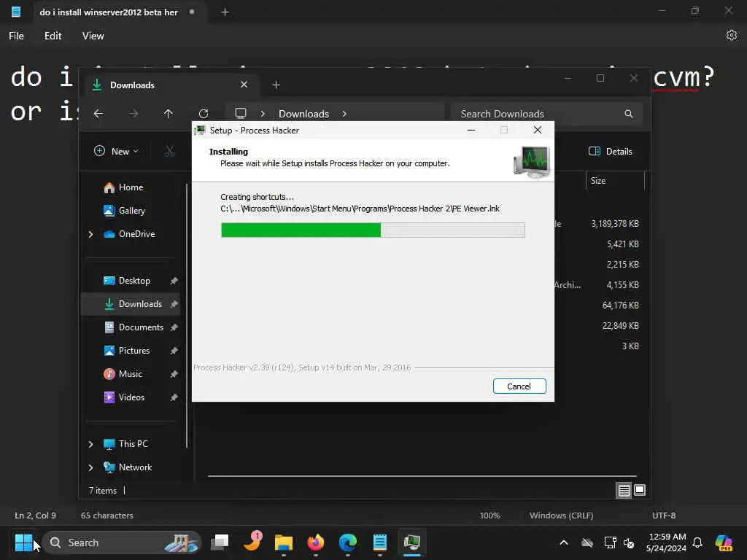This screenshot has height=560, width=747.
Task: Show hidden system tray icons
Action: (x=564, y=542)
